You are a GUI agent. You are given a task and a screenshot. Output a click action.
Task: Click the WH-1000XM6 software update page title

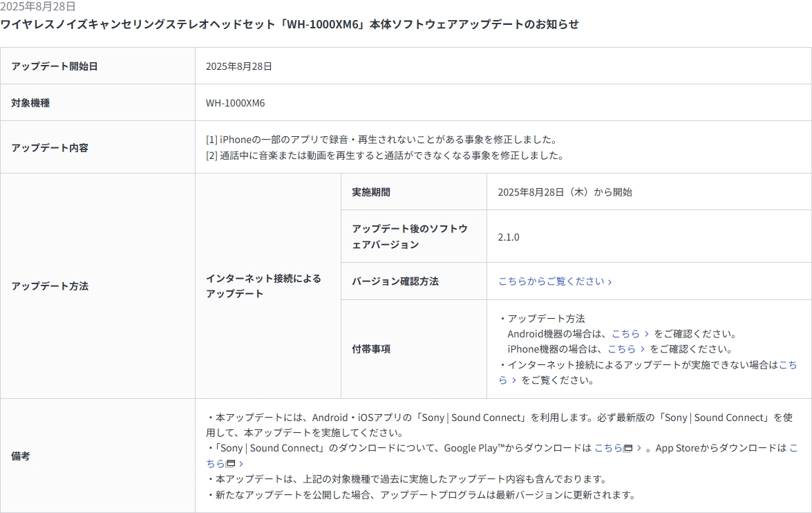tap(290, 24)
